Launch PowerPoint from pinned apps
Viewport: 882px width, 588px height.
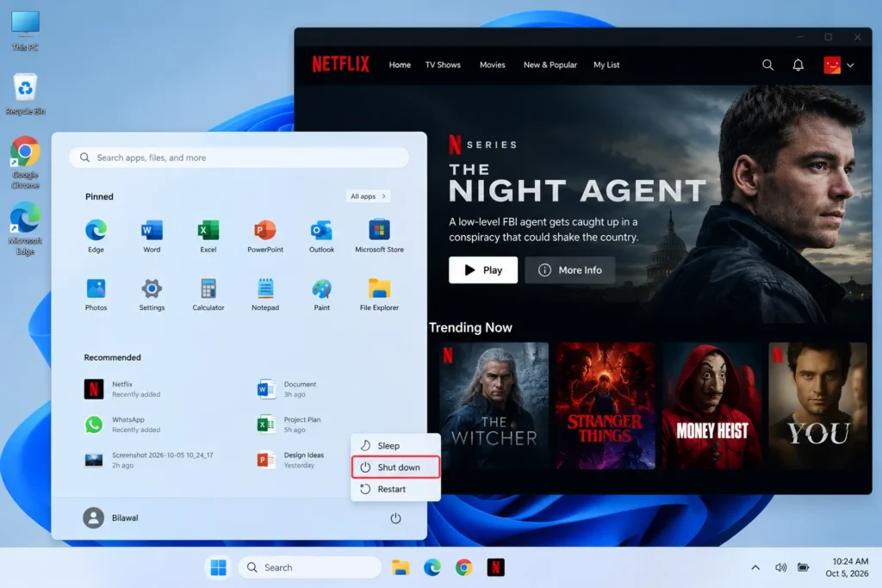tap(265, 236)
